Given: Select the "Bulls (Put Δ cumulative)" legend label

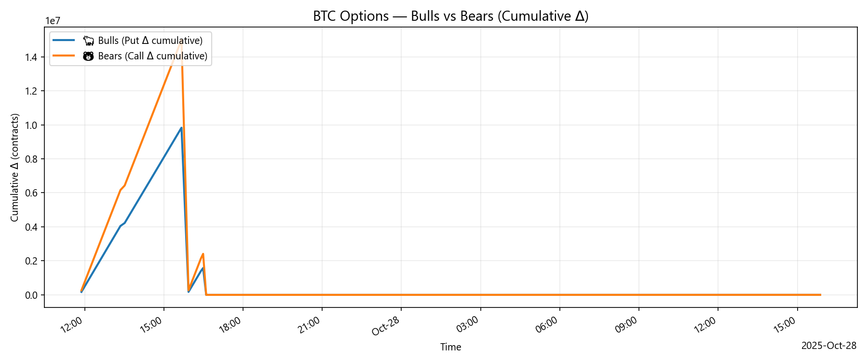Looking at the screenshot, I should 150,41.
